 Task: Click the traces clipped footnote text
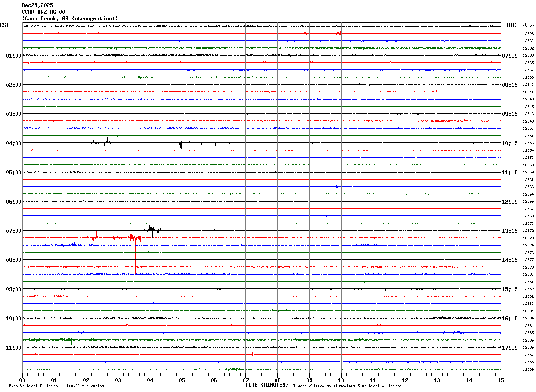click(347, 386)
